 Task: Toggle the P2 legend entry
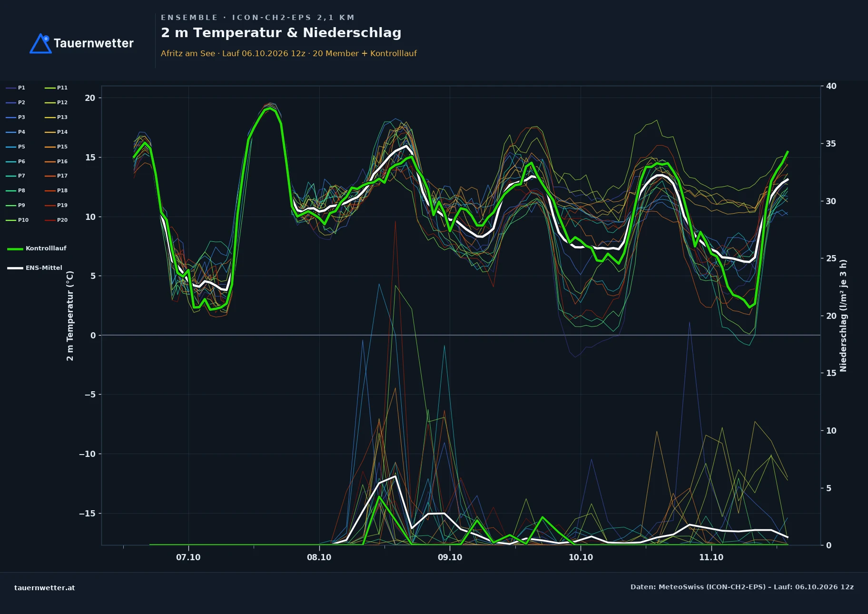(15, 102)
